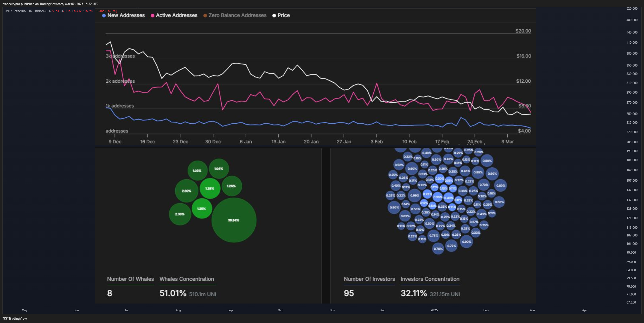Click the 0.36% investor bubble

(438, 197)
